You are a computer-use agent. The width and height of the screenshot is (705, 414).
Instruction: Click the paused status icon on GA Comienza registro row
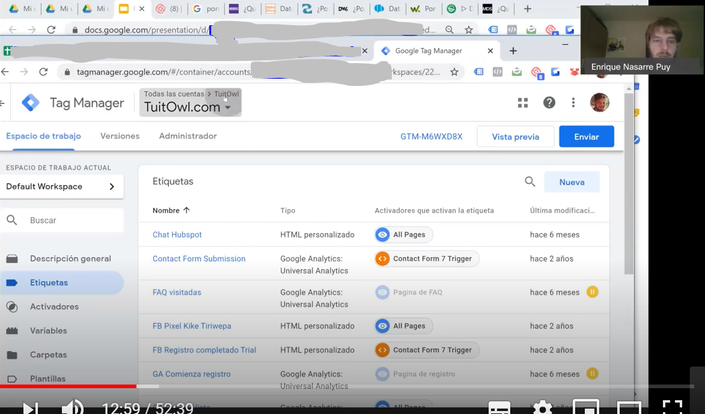592,374
